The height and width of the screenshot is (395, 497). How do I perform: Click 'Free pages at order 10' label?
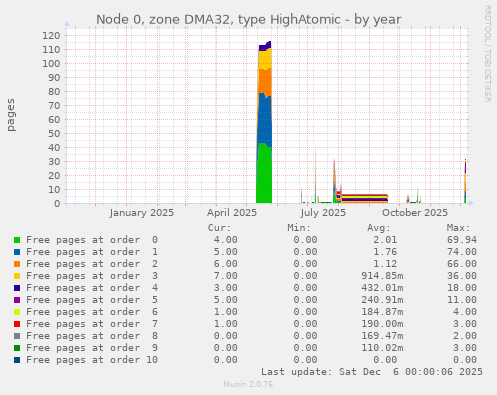coord(92,360)
